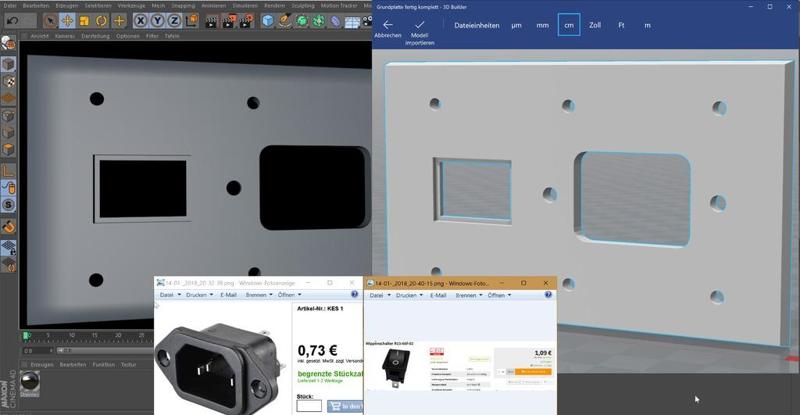
Task: Click the spline Pen tool icon
Action: click(x=285, y=21)
